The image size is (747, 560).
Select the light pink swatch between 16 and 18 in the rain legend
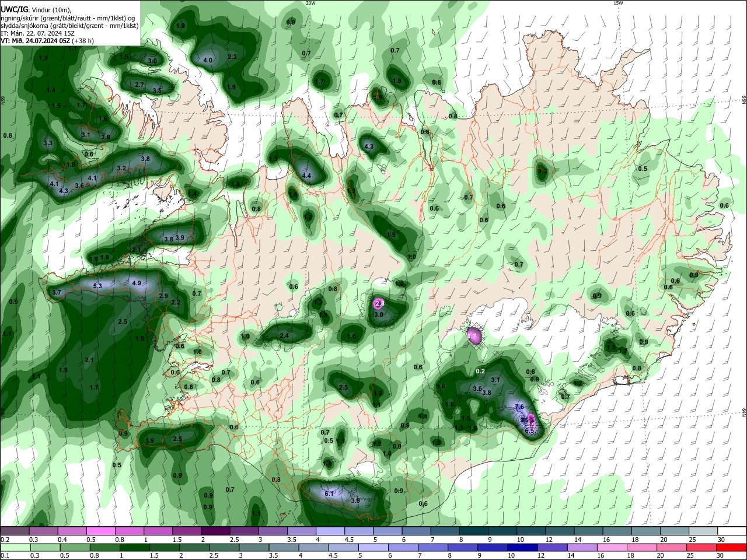point(612,547)
